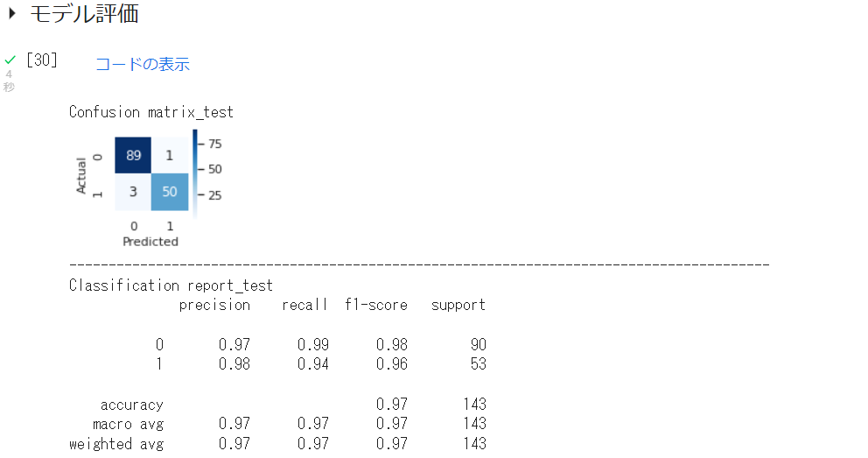Click the precision column header
This screenshot has width=868, height=458.
214,305
